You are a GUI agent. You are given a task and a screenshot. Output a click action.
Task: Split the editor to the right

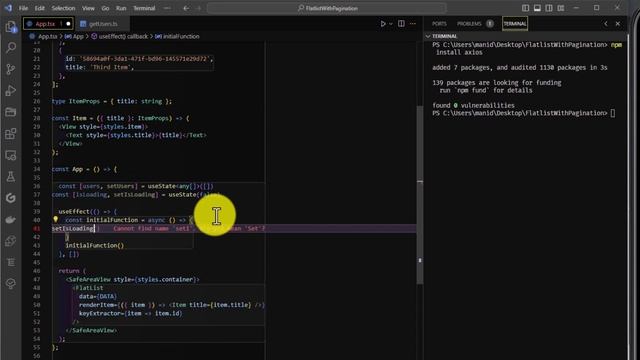(401, 24)
